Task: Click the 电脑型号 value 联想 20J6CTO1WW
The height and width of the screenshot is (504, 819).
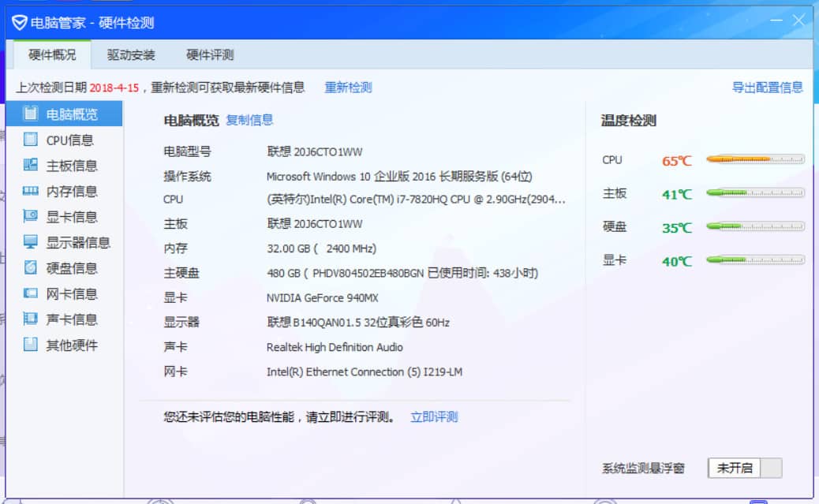Action: tap(315, 152)
